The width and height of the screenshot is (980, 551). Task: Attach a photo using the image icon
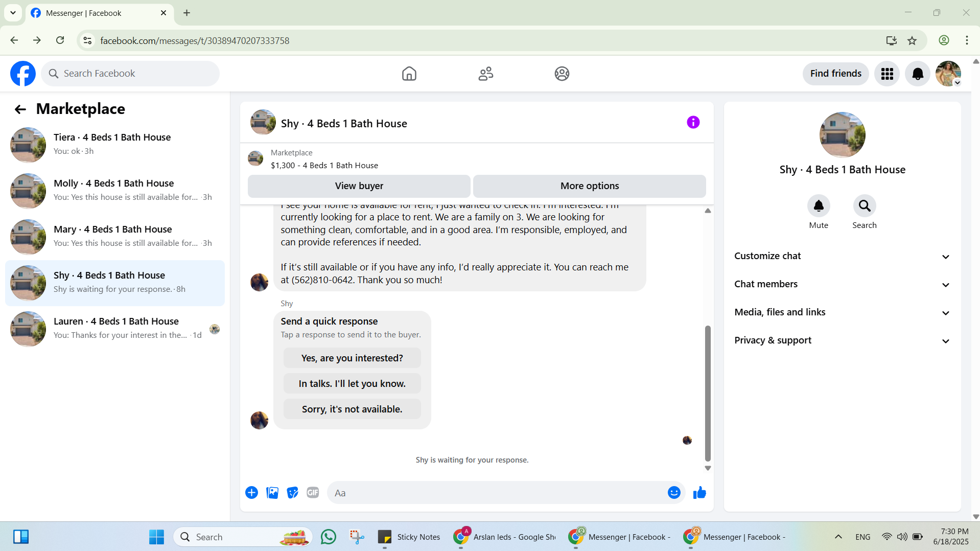[272, 493]
